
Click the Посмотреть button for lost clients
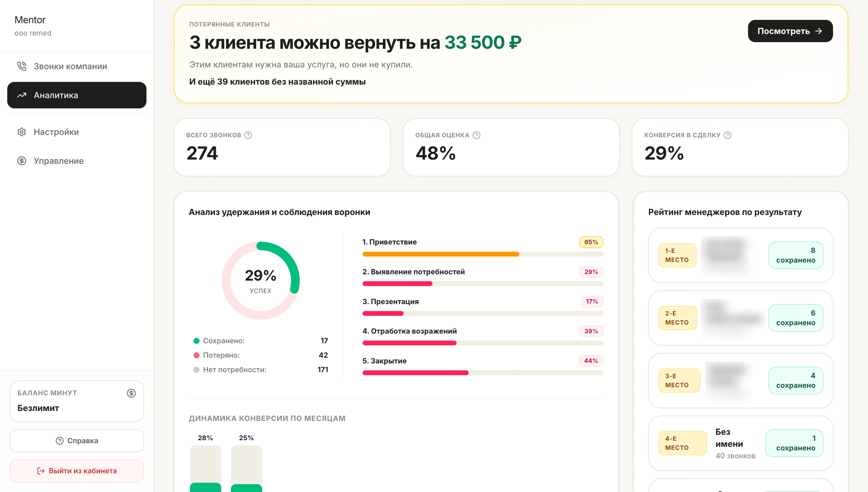tap(790, 31)
